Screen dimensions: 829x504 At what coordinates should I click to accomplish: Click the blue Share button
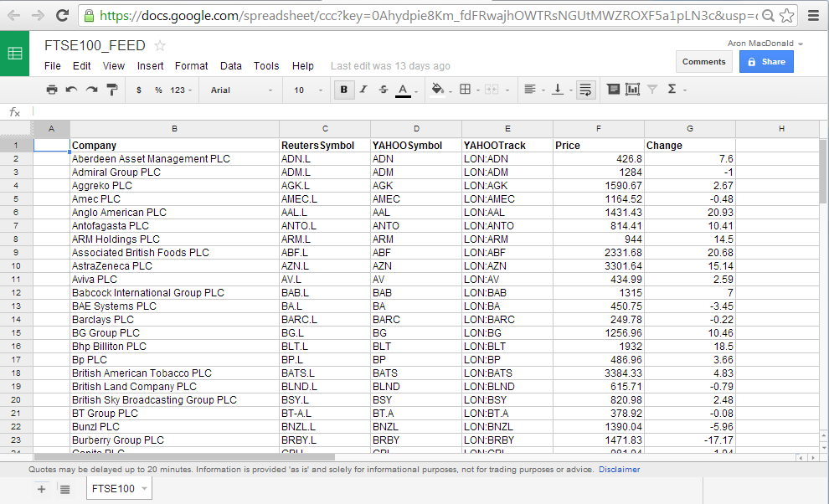(x=766, y=62)
